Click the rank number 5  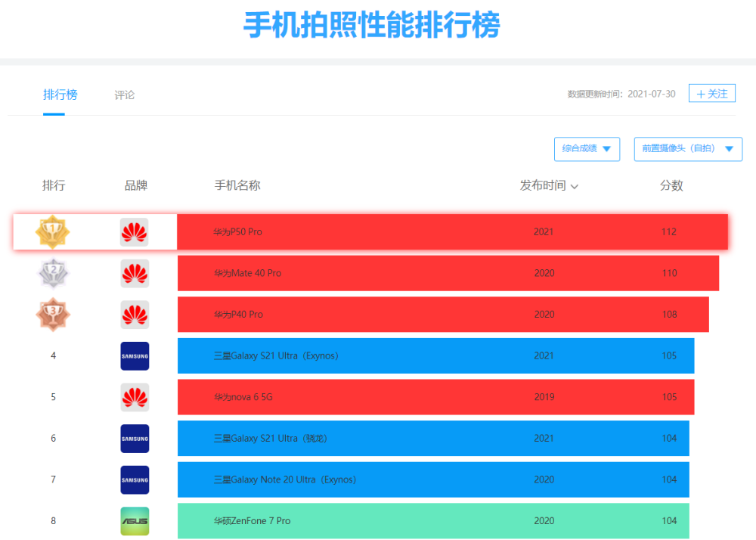click(x=53, y=397)
